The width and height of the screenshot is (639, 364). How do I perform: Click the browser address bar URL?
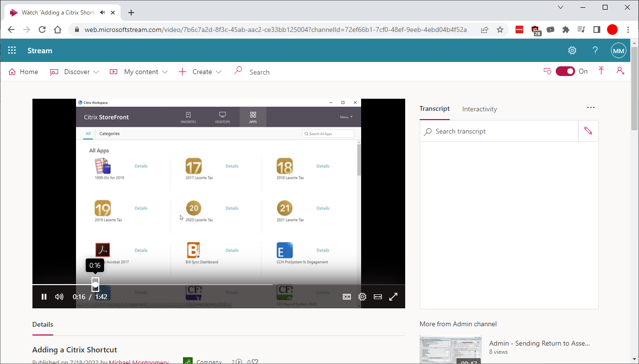point(275,30)
